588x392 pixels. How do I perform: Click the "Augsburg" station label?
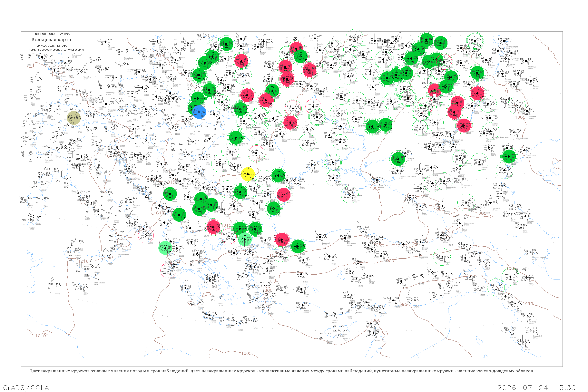[102, 107]
